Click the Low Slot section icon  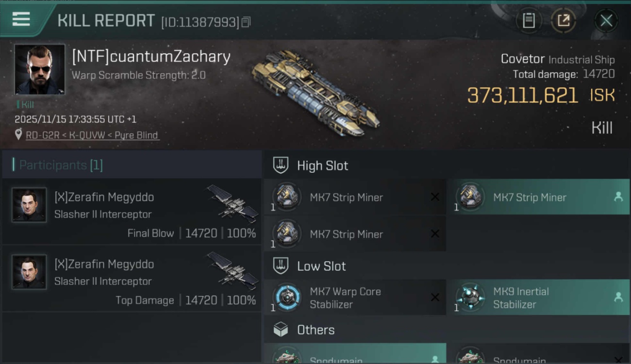[281, 266]
